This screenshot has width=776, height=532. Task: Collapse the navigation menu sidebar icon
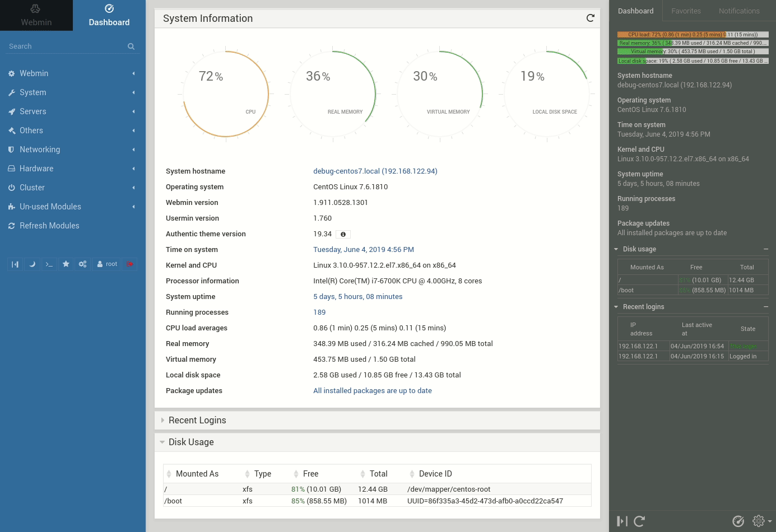15,264
